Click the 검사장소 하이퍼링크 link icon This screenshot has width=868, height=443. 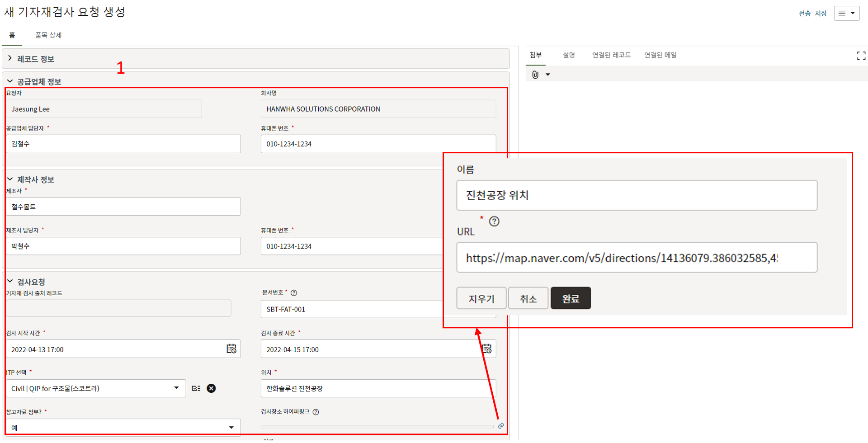click(x=501, y=426)
